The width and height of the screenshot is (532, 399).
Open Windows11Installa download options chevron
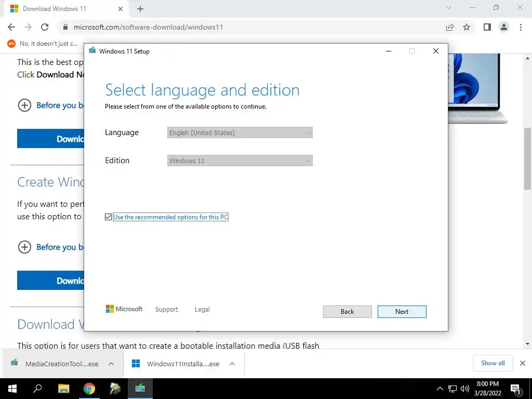coord(232,364)
